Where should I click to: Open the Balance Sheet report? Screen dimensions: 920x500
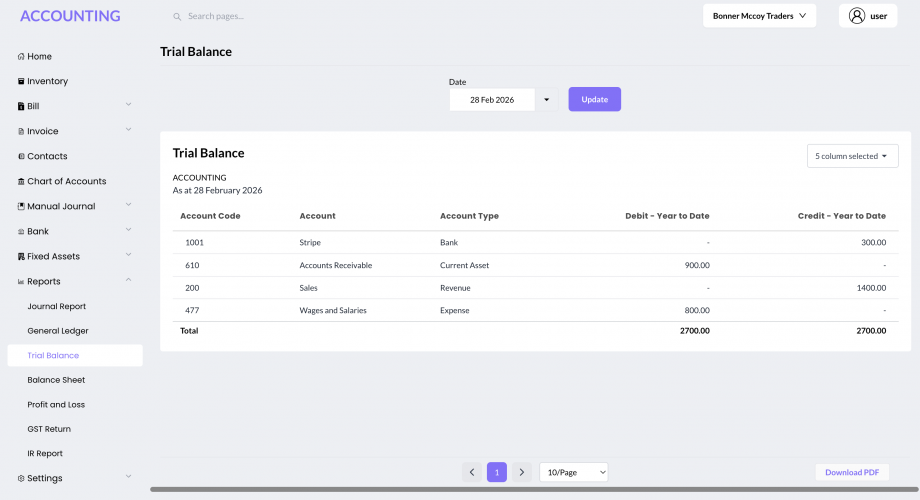point(56,380)
